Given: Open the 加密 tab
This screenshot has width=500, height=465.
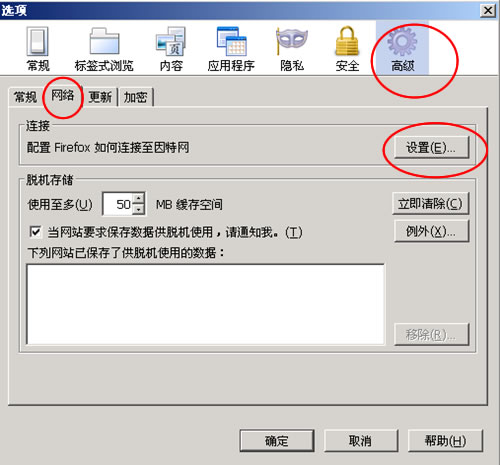Looking at the screenshot, I should coord(135,97).
